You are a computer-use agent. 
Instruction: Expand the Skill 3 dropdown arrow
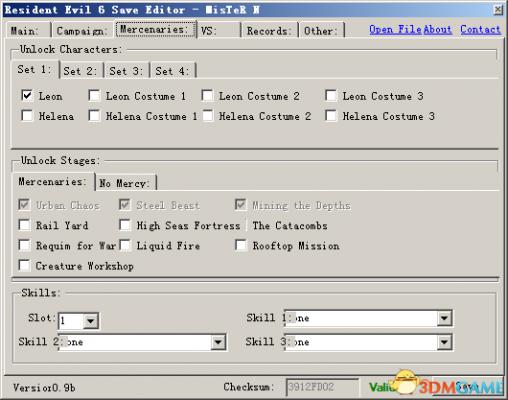(444, 342)
